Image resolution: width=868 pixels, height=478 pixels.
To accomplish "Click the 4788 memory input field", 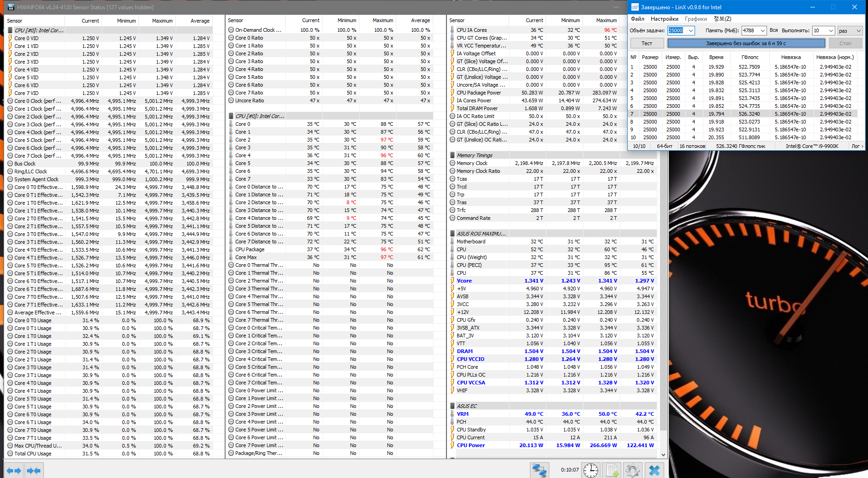I will 750,30.
